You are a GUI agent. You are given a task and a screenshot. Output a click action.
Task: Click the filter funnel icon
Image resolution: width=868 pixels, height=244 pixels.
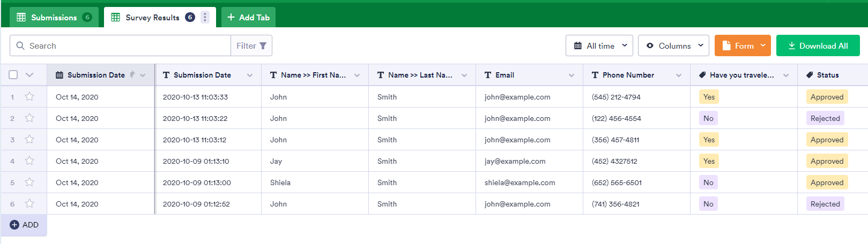(x=263, y=46)
